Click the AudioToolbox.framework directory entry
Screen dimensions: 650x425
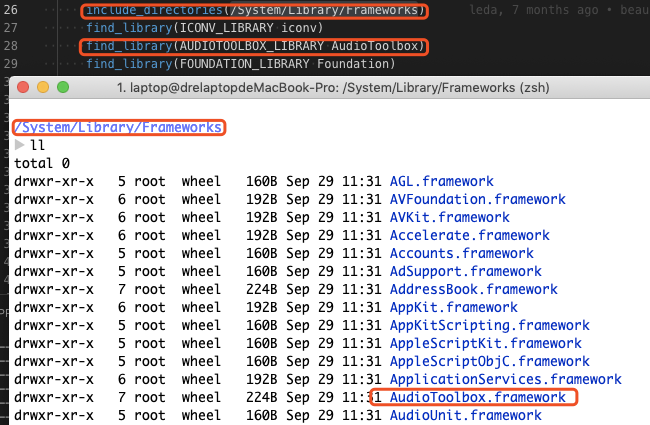(x=476, y=398)
